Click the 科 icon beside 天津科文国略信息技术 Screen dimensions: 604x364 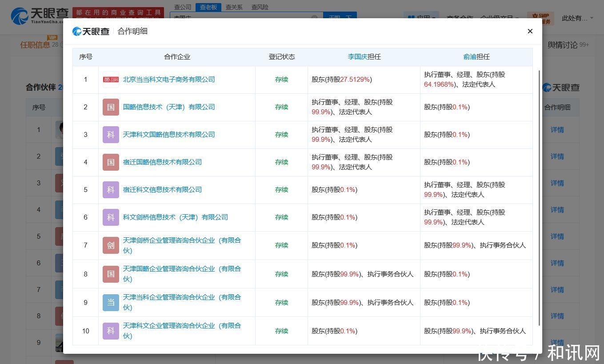point(111,135)
